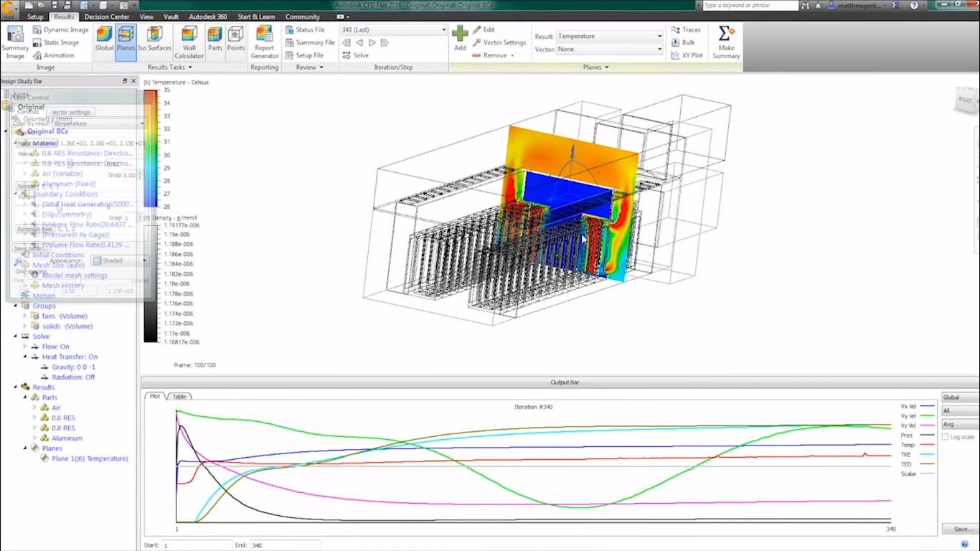
Task: Toggle the Log scale checkbox
Action: coord(945,437)
